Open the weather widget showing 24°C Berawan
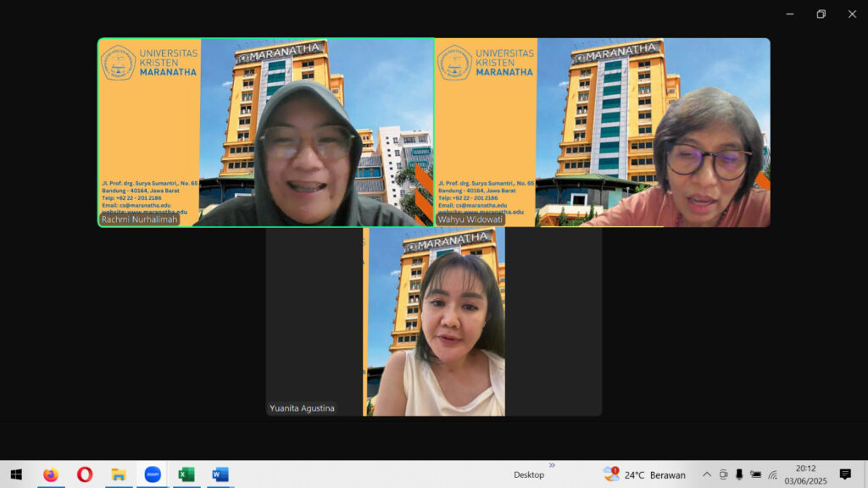The width and height of the screenshot is (868, 488). [645, 474]
